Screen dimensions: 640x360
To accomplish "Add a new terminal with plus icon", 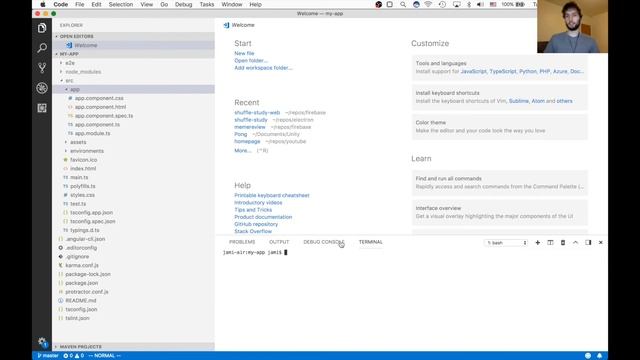I will click(x=538, y=242).
